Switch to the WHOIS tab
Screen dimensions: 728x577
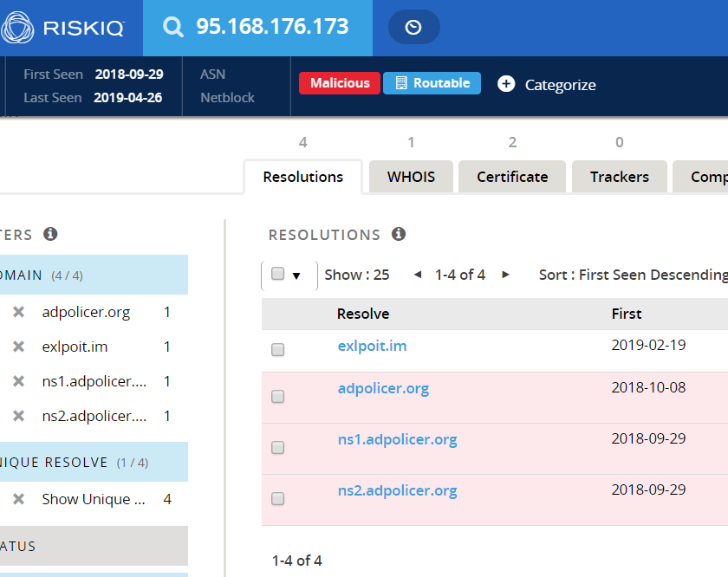coord(411,177)
